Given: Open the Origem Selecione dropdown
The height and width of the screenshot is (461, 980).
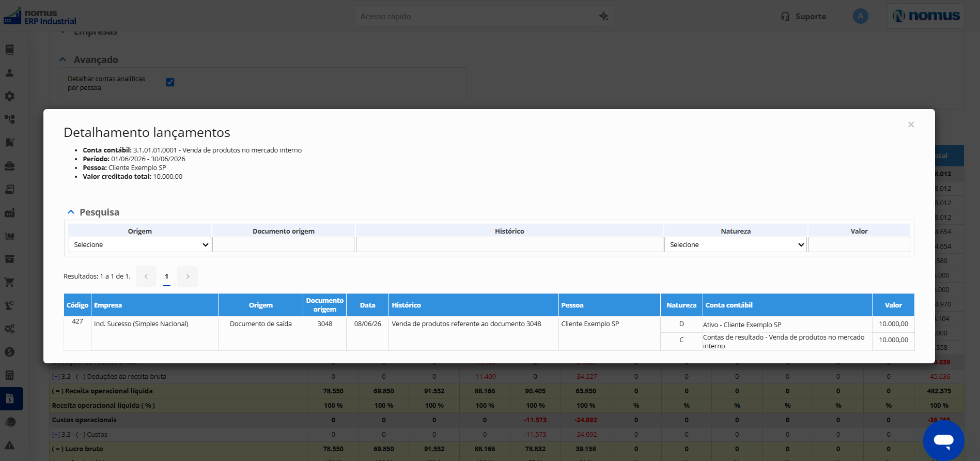Looking at the screenshot, I should pos(139,244).
